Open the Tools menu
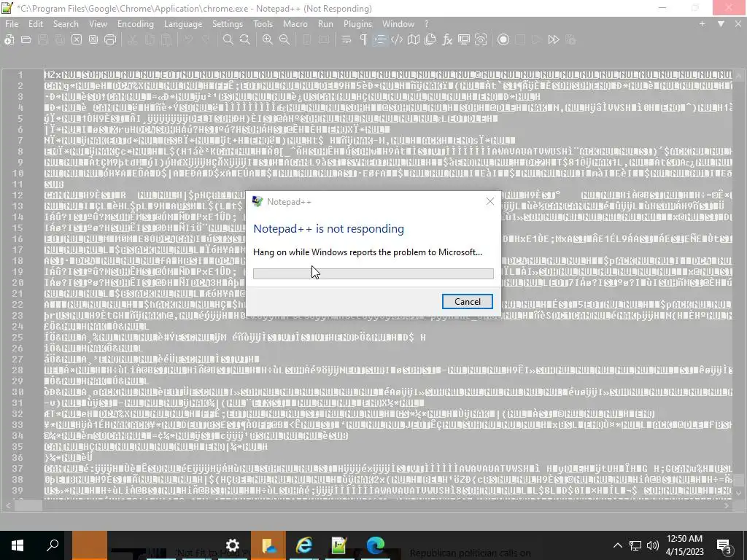The image size is (747, 560). pyautogui.click(x=263, y=24)
